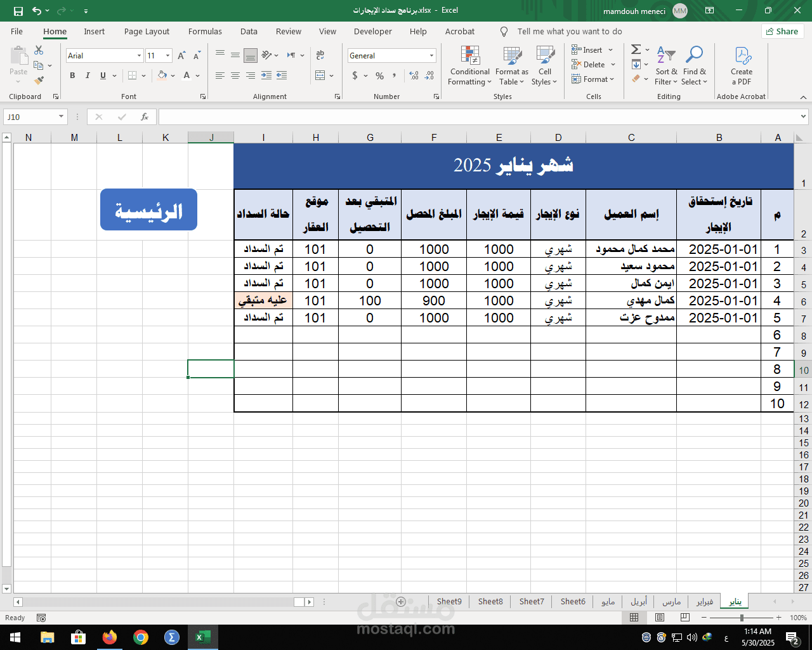Image resolution: width=812 pixels, height=650 pixels.
Task: Select column G header
Action: click(x=370, y=137)
